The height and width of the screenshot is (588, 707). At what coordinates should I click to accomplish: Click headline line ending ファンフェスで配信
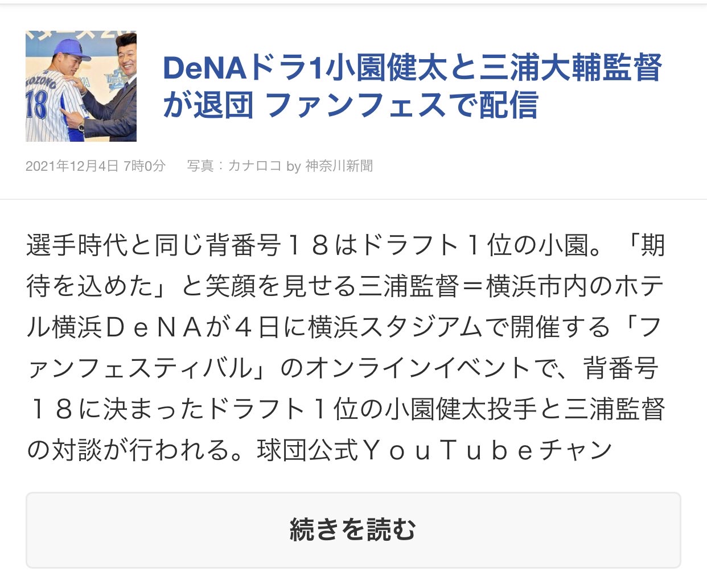pos(351,105)
